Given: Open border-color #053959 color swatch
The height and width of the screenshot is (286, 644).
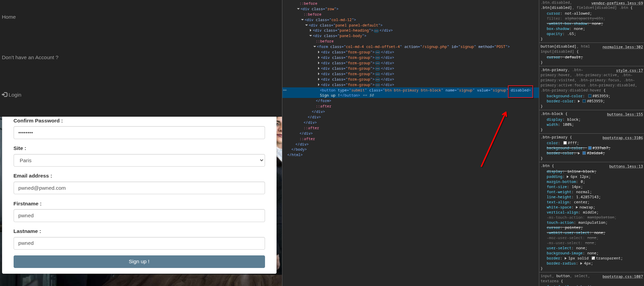Looking at the screenshot, I should point(584,101).
